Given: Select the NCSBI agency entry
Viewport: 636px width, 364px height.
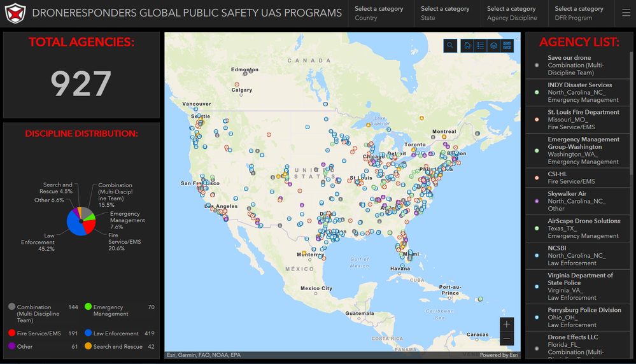Looking at the screenshot, I should point(577,255).
